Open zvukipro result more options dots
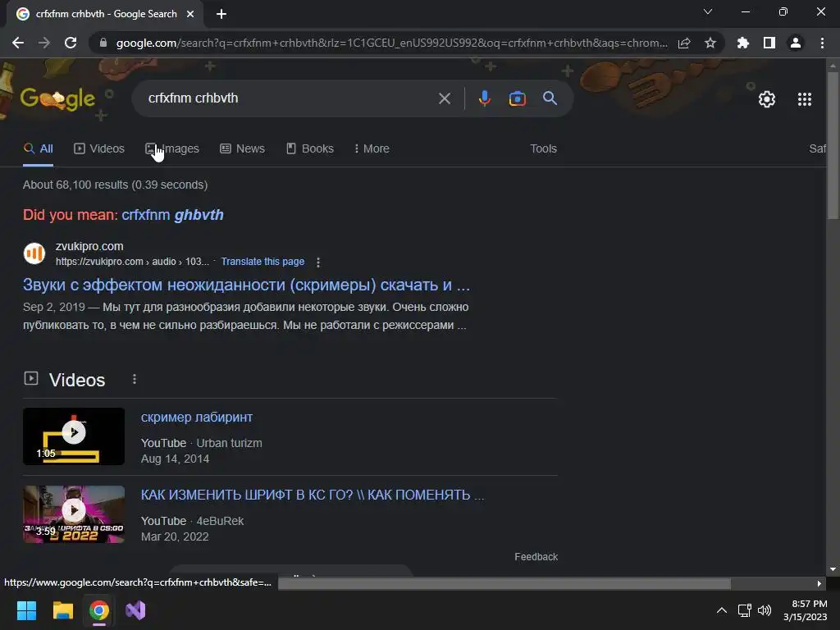The height and width of the screenshot is (630, 840). coord(318,262)
